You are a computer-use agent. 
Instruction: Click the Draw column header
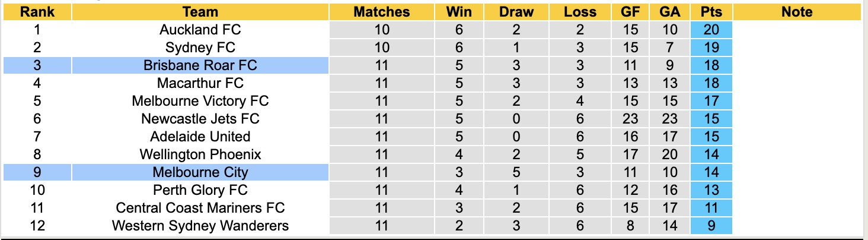516,12
